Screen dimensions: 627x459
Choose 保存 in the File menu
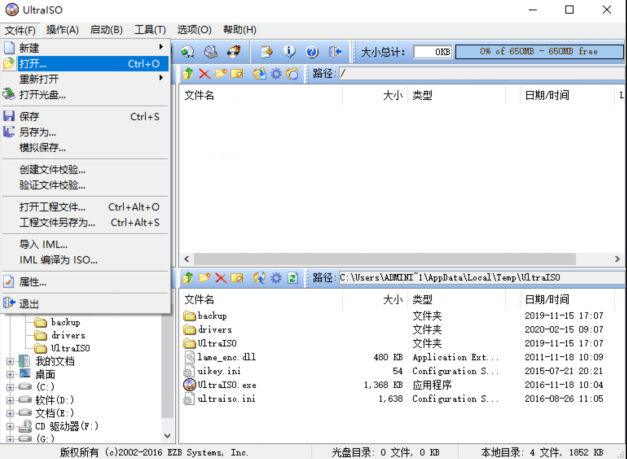[x=86, y=116]
